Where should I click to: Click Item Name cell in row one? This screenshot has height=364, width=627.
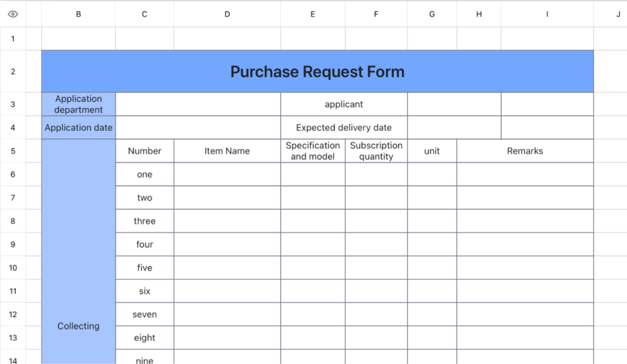pyautogui.click(x=227, y=174)
